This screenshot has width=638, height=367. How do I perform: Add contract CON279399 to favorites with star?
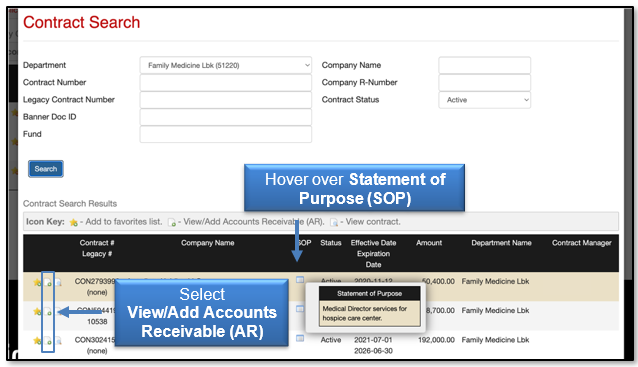pyautogui.click(x=37, y=282)
